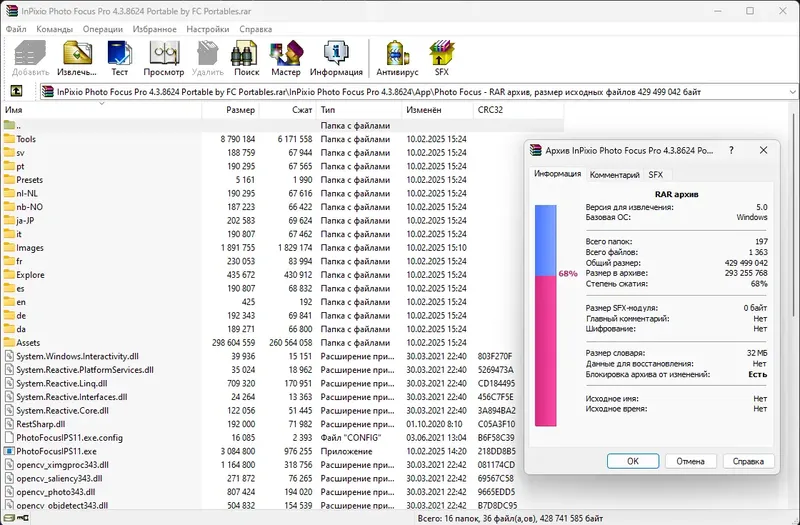Viewport: 800px width, 525px height.
Task: Click the up-one-level arrow icon
Action: (16, 91)
